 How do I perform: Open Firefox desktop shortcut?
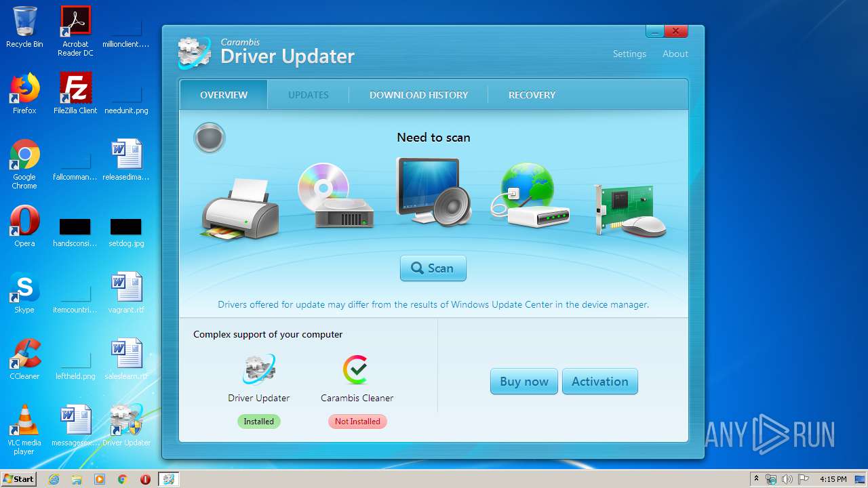coord(24,94)
